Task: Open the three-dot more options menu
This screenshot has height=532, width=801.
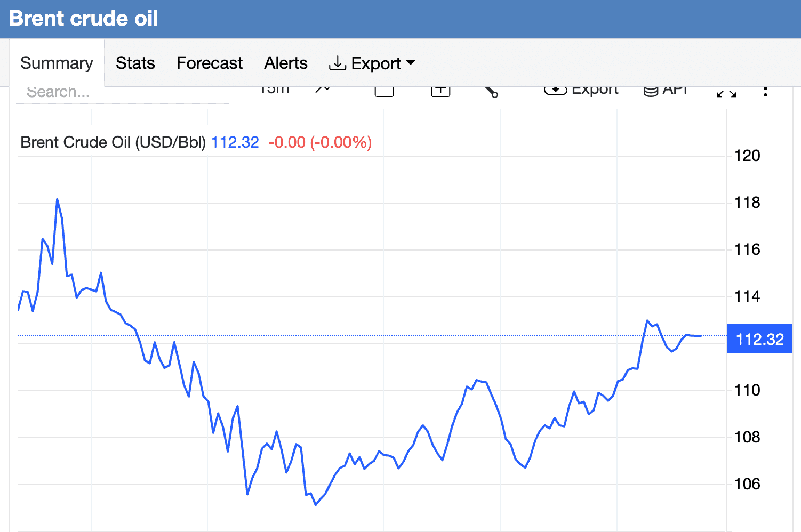Action: pos(765,91)
